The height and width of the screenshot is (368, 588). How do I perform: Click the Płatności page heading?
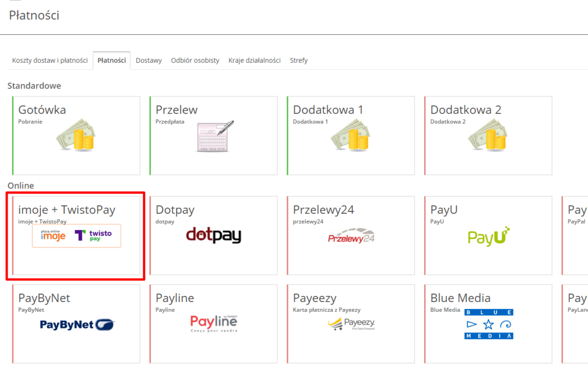[x=34, y=15]
